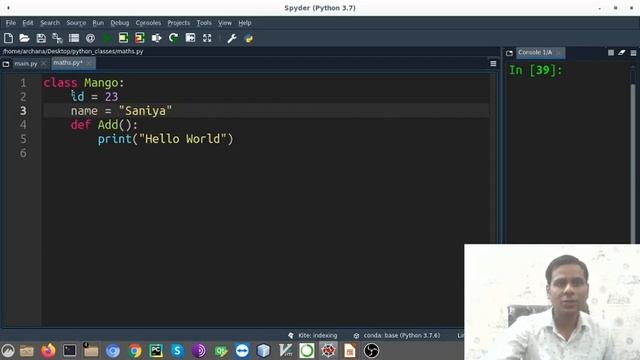Run the file with the green play icon
640x360 pixels.
107,38
